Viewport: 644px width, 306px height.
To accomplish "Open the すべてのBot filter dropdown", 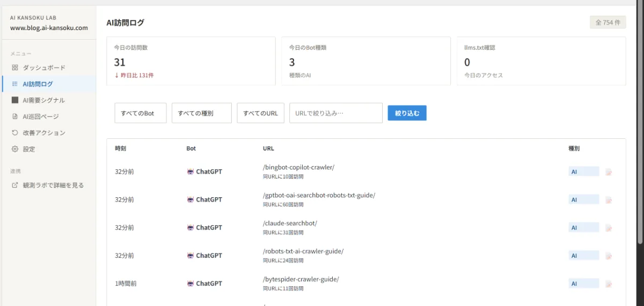I will (141, 113).
